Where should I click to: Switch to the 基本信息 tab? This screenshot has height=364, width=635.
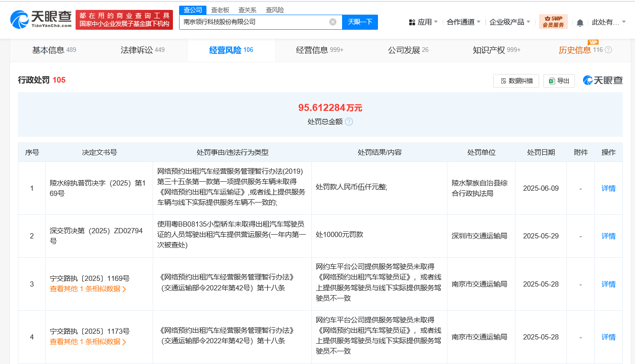54,50
